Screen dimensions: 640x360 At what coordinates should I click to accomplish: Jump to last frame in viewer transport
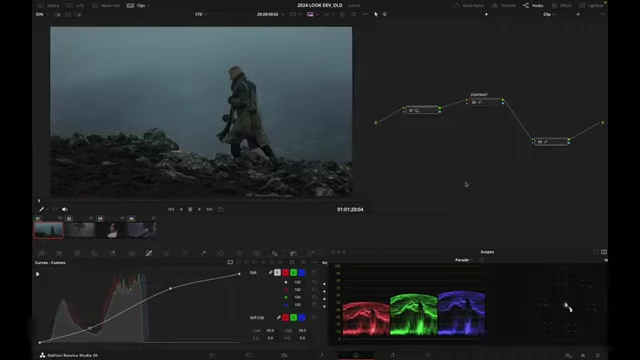pos(209,209)
